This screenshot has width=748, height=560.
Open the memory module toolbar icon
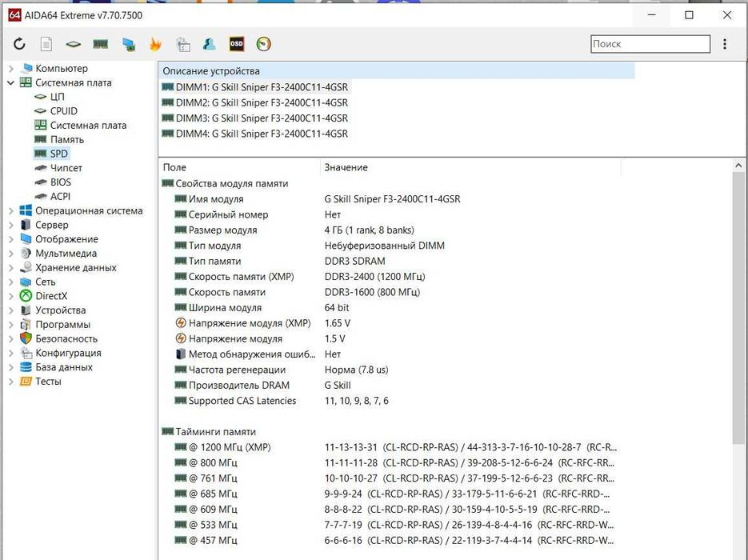(100, 44)
